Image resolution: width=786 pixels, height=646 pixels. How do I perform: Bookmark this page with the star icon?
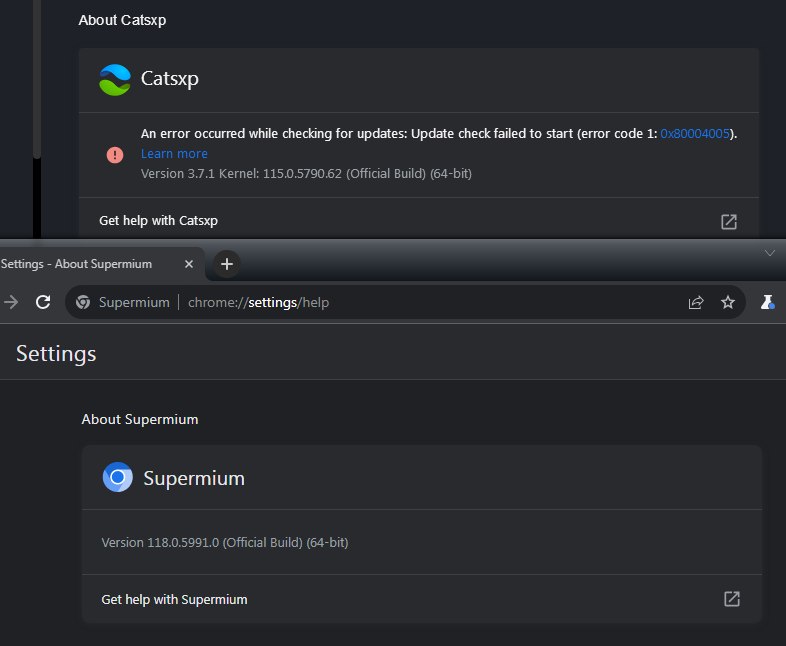[x=727, y=302]
